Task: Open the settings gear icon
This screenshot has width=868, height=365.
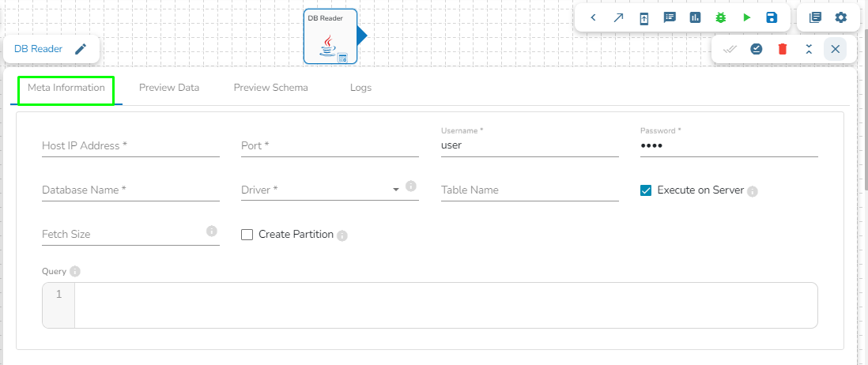Action: [840, 17]
